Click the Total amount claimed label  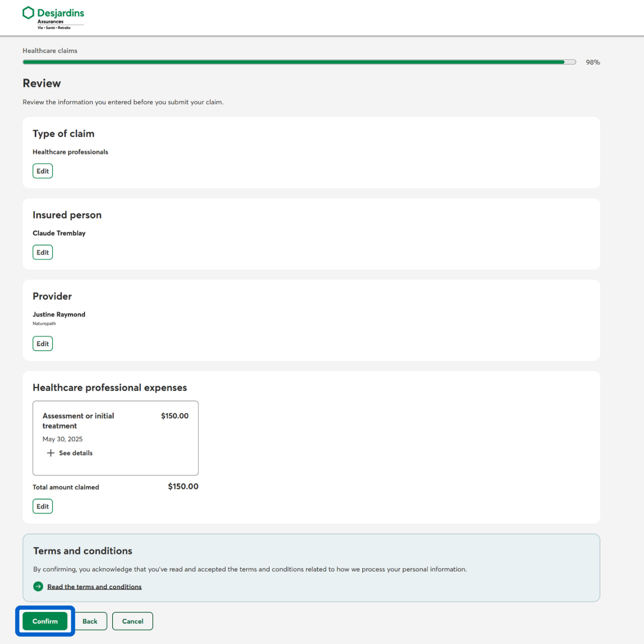(66, 487)
